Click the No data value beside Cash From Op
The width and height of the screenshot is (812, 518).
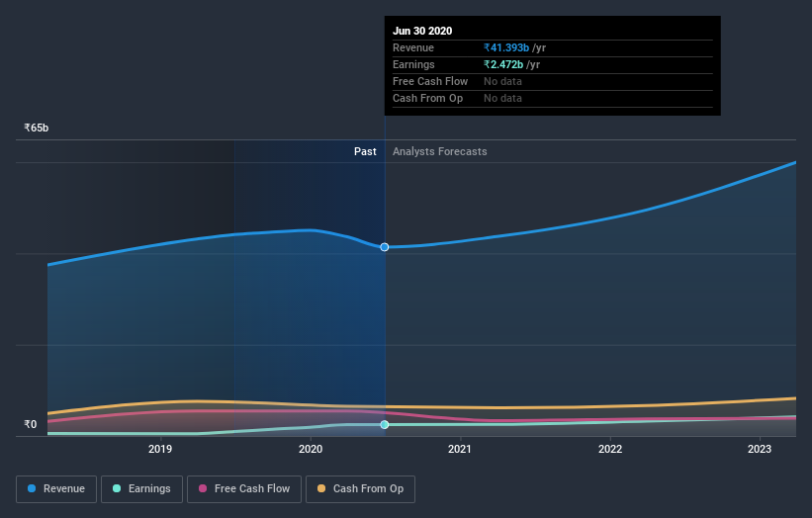pyautogui.click(x=502, y=98)
